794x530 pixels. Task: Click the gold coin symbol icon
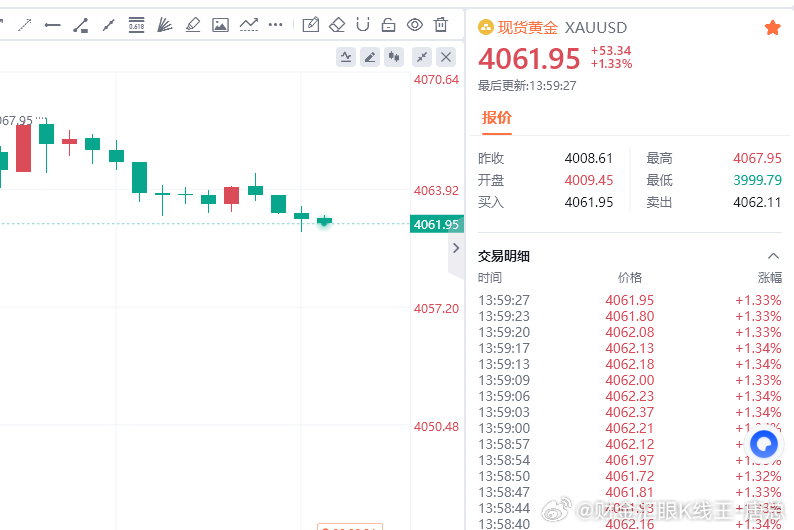486,27
